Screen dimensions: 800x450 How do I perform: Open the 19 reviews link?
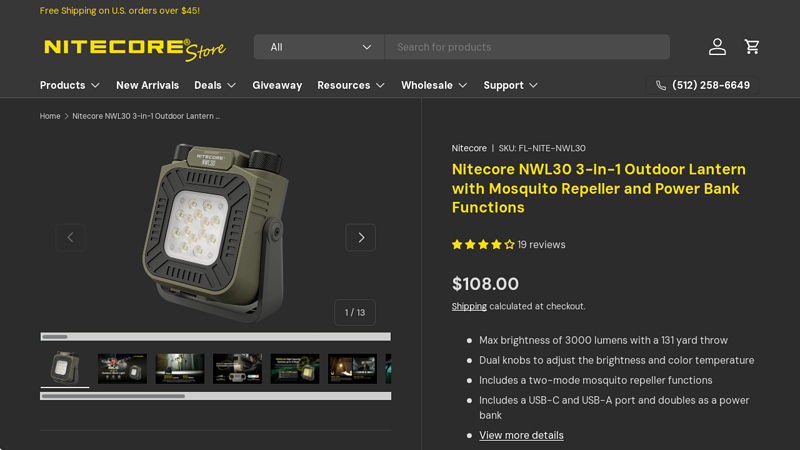pos(541,245)
